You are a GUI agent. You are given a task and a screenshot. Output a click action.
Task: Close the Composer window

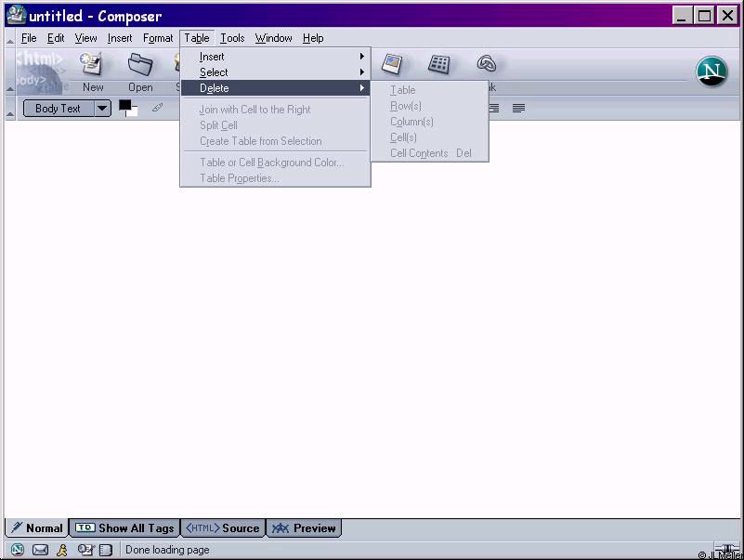tap(727, 16)
